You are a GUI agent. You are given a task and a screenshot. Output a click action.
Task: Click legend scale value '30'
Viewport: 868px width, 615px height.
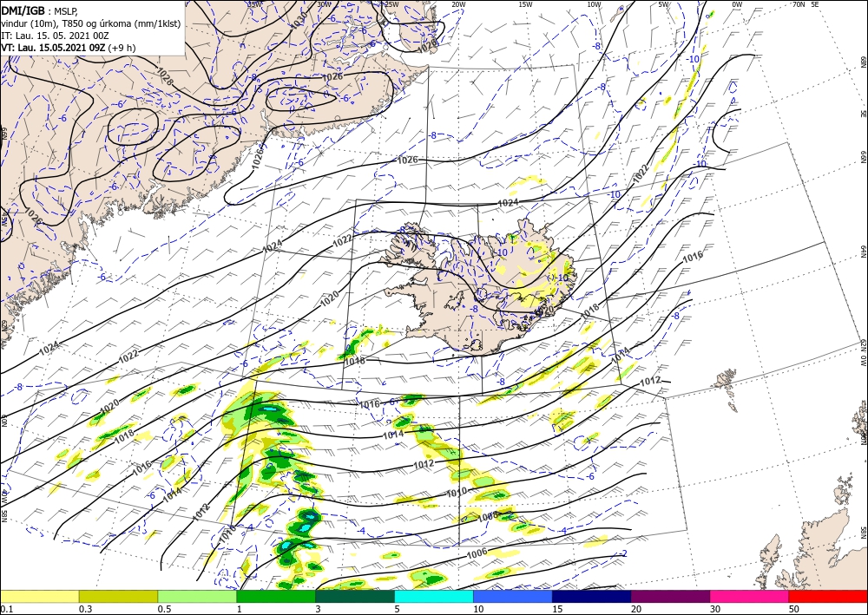pyautogui.click(x=715, y=609)
